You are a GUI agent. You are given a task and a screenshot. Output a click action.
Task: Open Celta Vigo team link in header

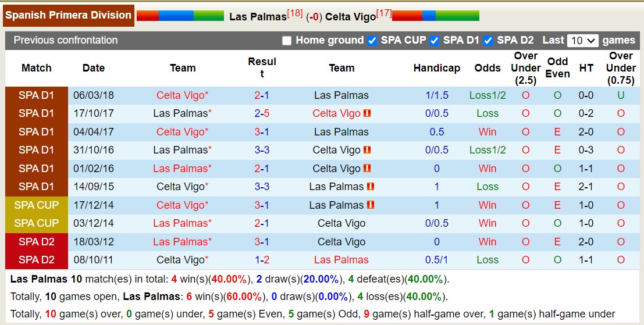pyautogui.click(x=350, y=17)
